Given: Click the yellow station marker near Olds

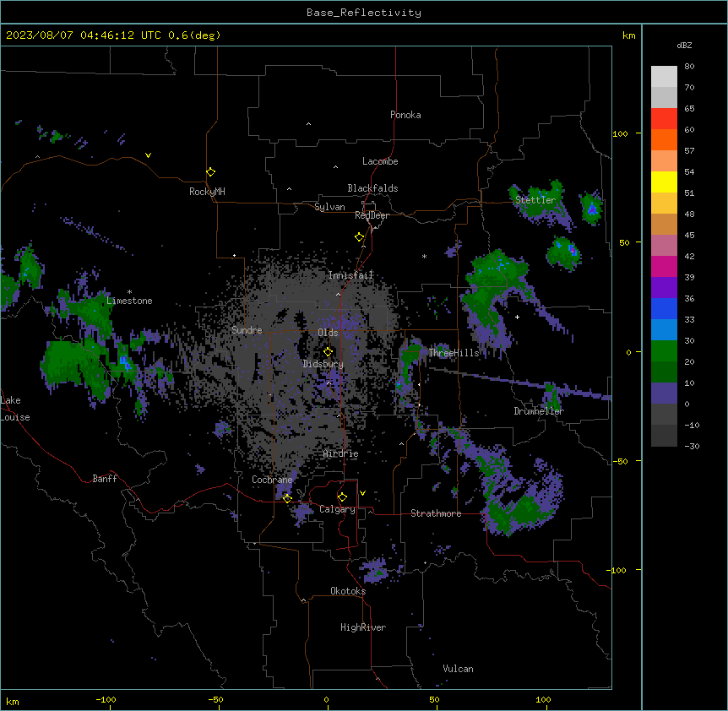Looking at the screenshot, I should click(328, 352).
